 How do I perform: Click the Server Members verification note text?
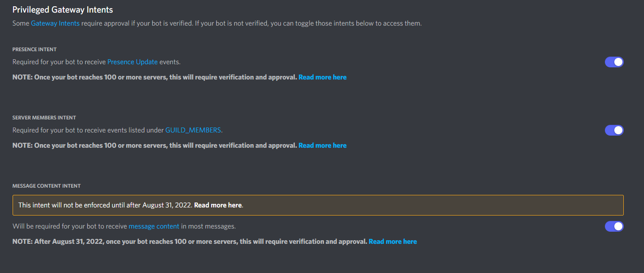pyautogui.click(x=155, y=145)
